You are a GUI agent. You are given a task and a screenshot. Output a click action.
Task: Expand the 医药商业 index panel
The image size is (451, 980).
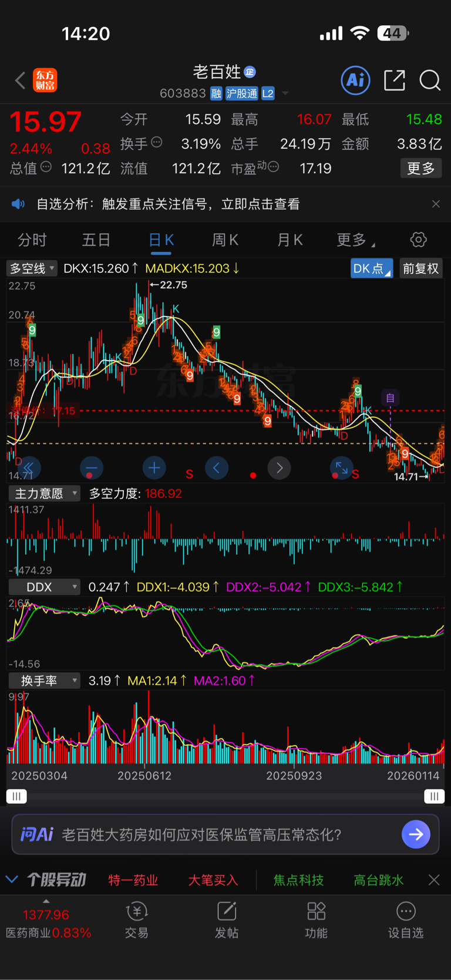(x=46, y=901)
